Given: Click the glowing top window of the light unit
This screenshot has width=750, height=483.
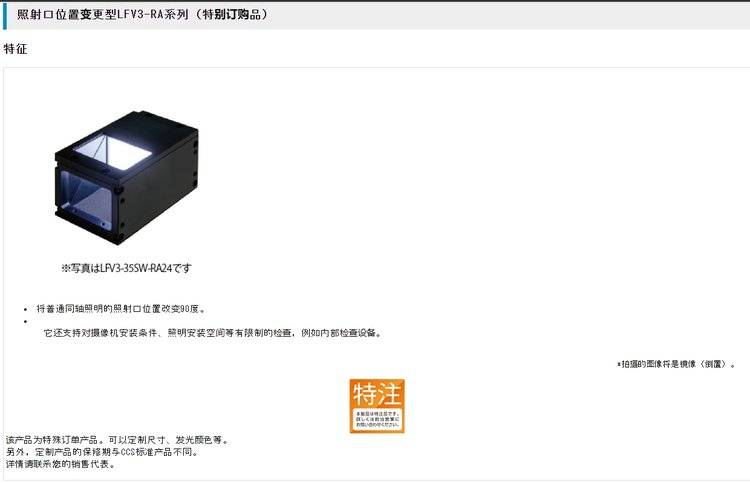Looking at the screenshot, I should tap(113, 152).
